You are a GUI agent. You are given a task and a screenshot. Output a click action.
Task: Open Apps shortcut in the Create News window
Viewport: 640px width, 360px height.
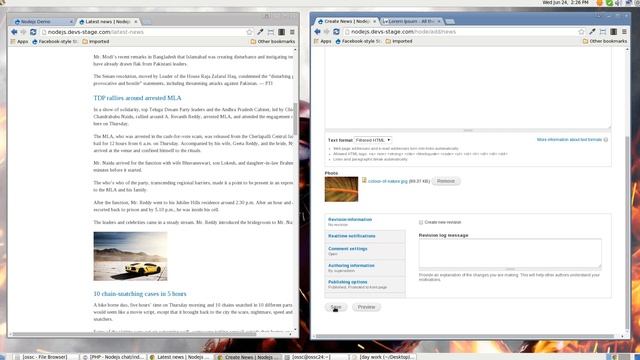coord(322,41)
